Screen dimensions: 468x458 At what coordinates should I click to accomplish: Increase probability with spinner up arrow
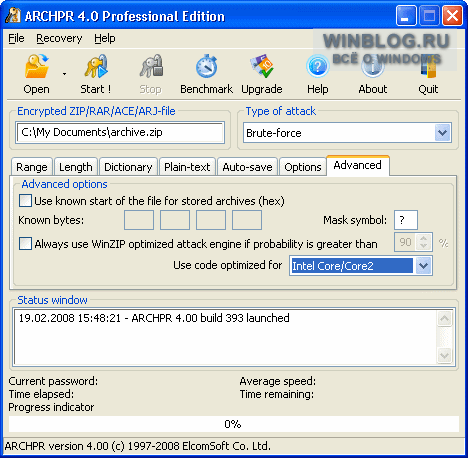point(424,238)
